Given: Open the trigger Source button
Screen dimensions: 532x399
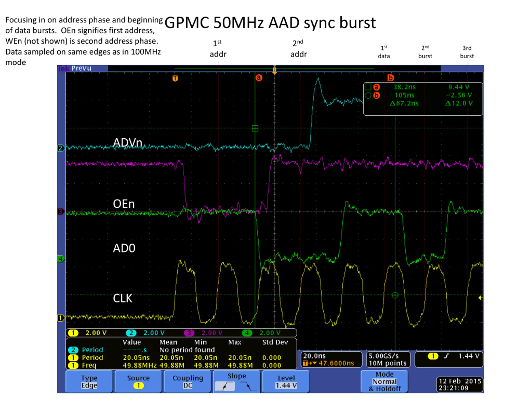Looking at the screenshot, I should coord(138,382).
